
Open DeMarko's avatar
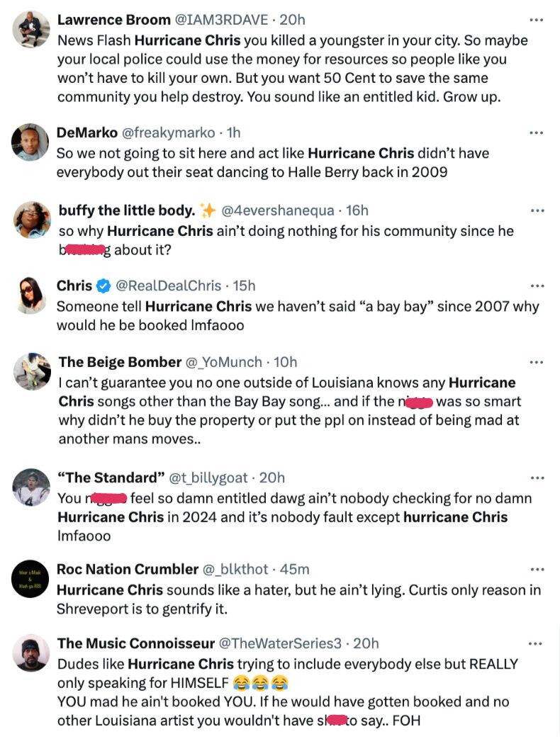coord(30,142)
